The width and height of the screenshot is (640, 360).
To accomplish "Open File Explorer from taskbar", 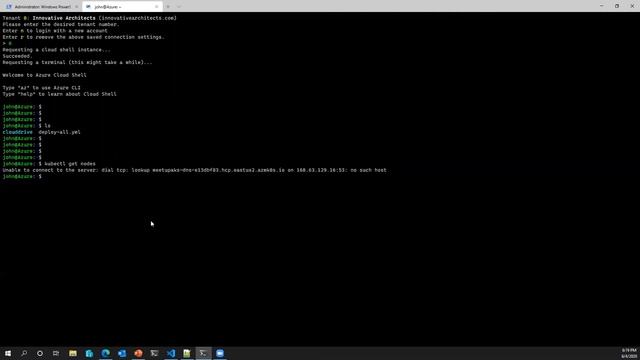I will 73,353.
